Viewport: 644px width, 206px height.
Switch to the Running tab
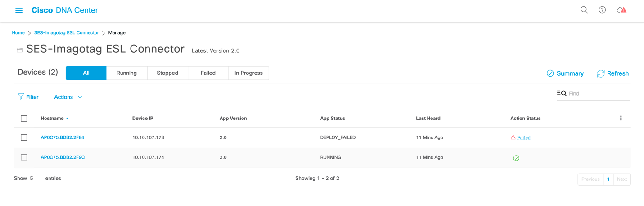click(126, 73)
